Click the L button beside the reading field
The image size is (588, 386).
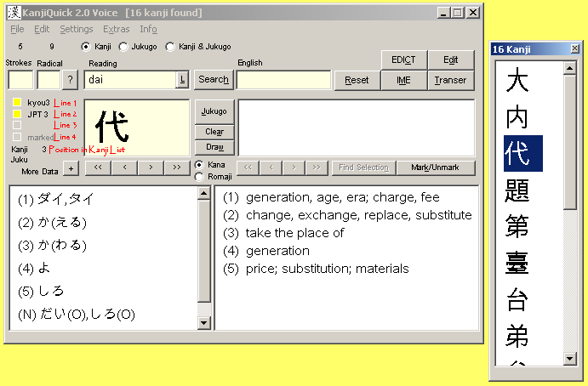click(x=182, y=80)
